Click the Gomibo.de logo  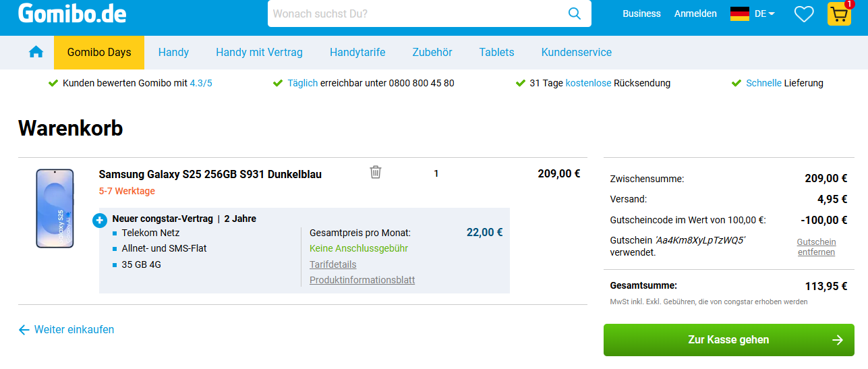[72, 13]
